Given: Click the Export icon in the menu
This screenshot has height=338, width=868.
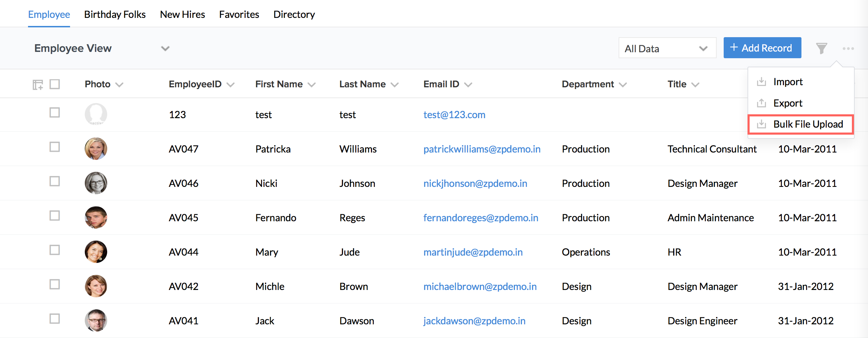Looking at the screenshot, I should click(x=762, y=103).
